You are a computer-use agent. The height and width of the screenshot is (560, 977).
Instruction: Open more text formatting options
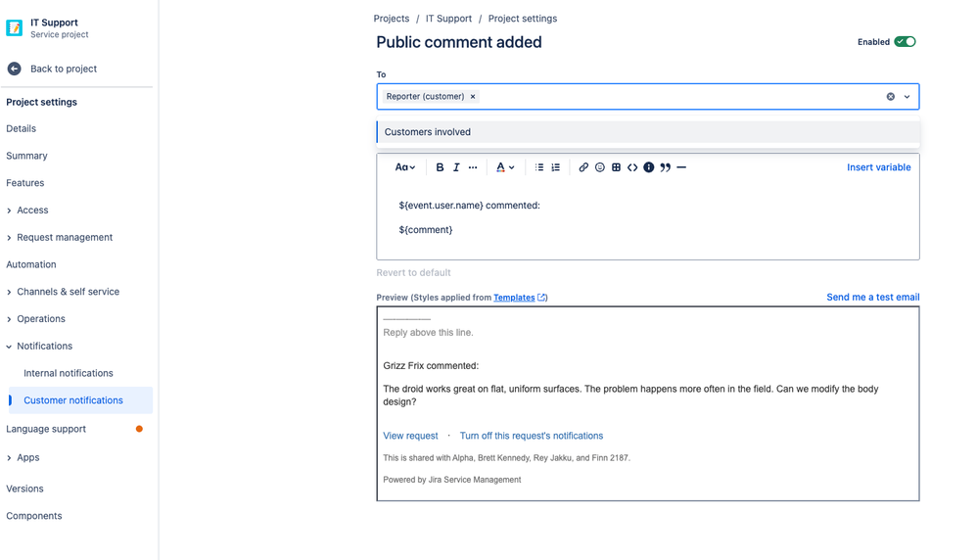coord(473,167)
